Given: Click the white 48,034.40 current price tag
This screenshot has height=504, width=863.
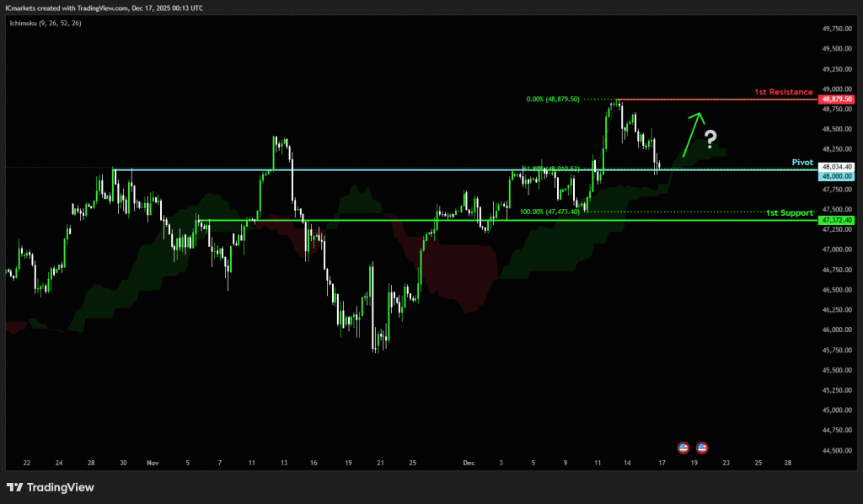Looking at the screenshot, I should tap(837, 167).
